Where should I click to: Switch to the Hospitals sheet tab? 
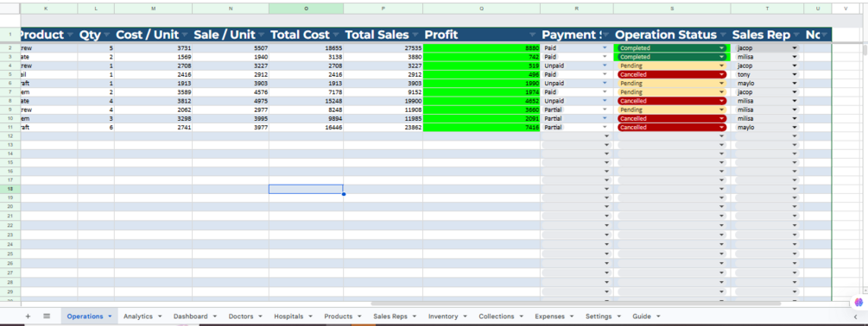[288, 317]
